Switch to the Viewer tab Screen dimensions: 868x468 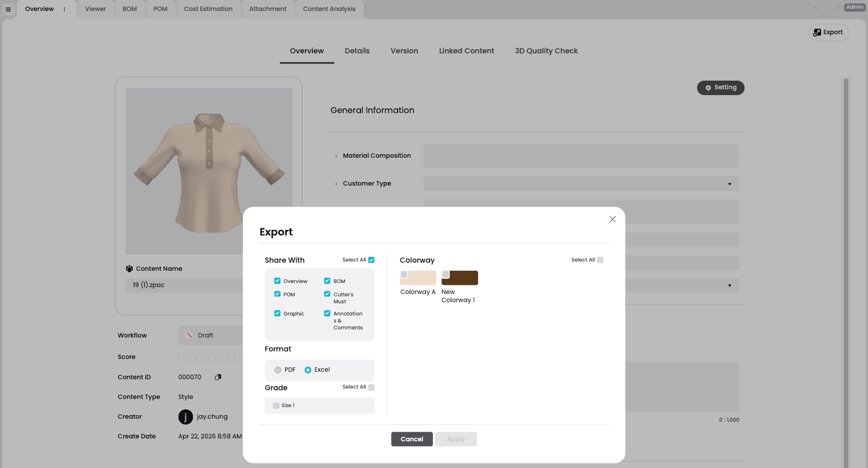[95, 9]
